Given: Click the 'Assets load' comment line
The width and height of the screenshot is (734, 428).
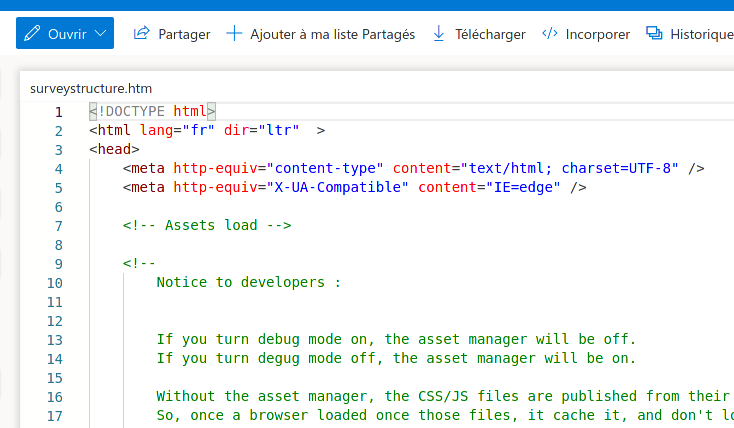Looking at the screenshot, I should [207, 226].
